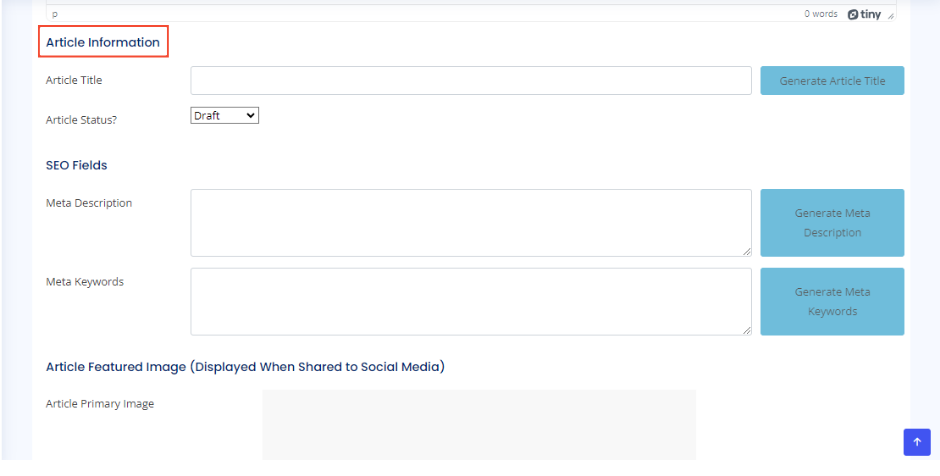Click the Generate Article Title button
Screen dimensions: 940x476
832,81
